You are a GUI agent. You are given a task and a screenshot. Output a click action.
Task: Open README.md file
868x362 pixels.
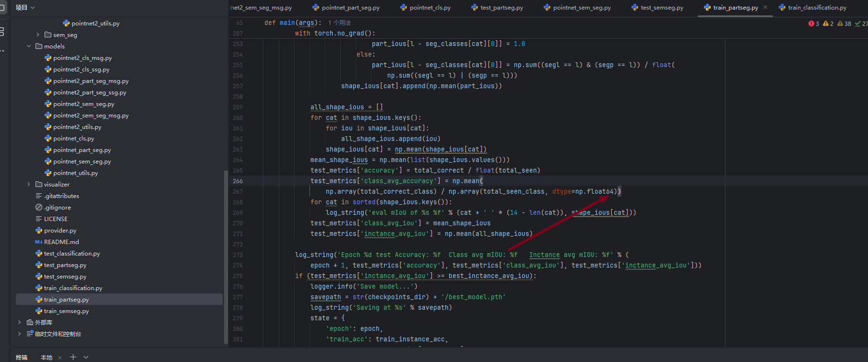click(x=57, y=242)
